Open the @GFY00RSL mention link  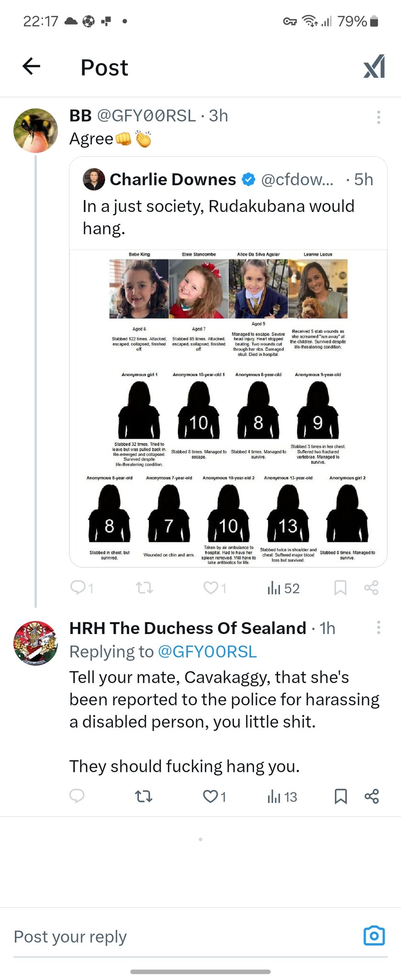click(207, 652)
